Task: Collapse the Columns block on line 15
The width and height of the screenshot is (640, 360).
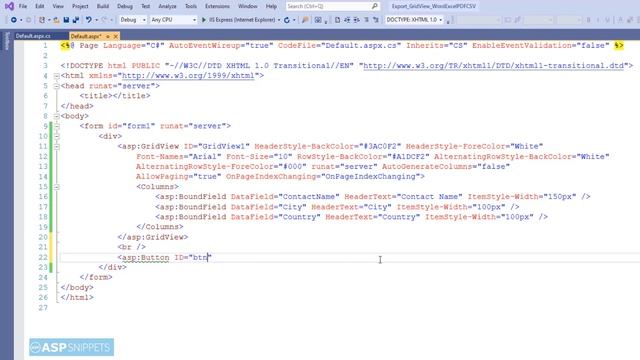Action: pos(56,187)
